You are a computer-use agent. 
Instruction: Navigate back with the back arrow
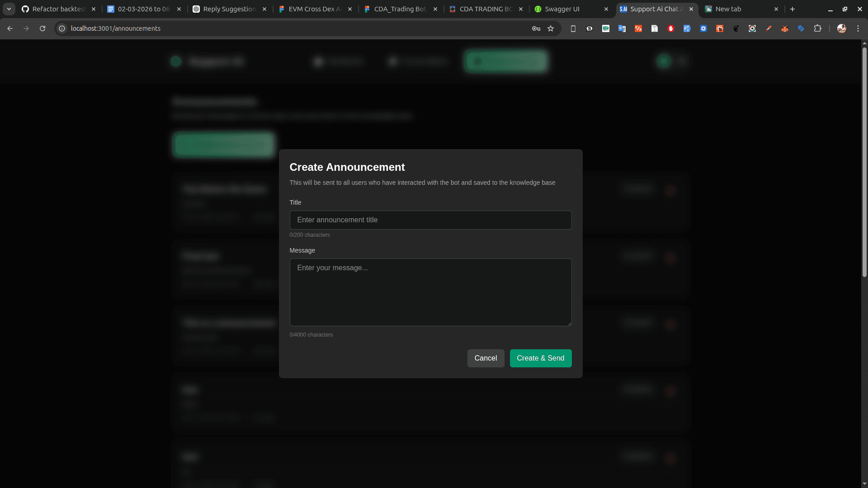click(x=10, y=28)
